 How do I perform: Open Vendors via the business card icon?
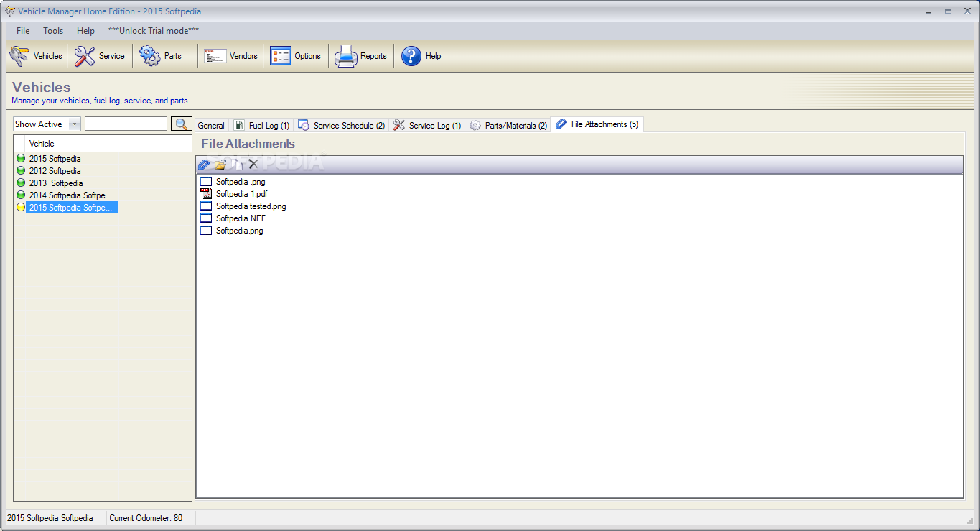[x=215, y=56]
